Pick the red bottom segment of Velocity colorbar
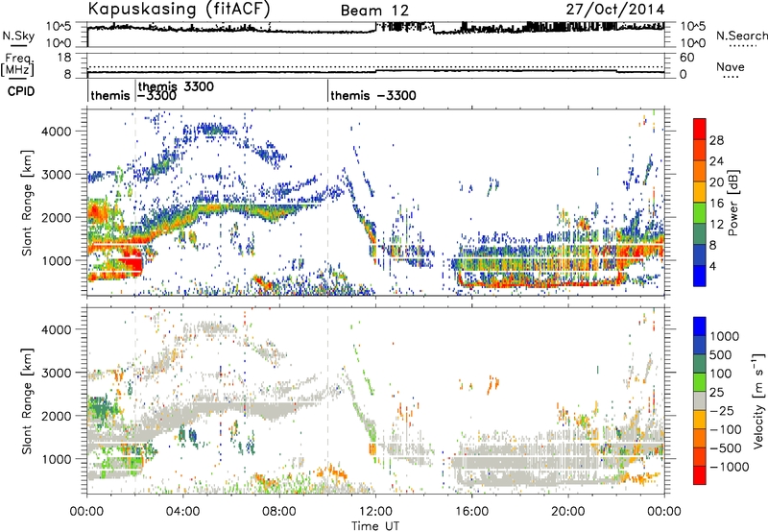This screenshot has height=532, width=768. (700, 475)
